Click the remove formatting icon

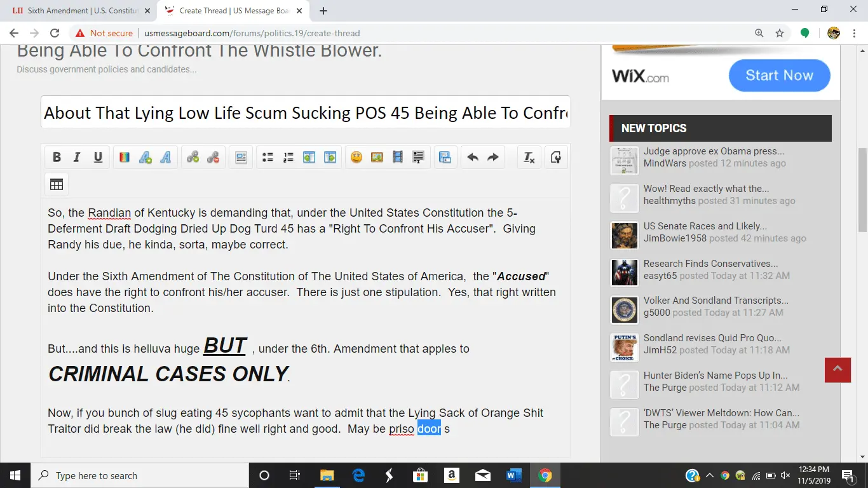point(529,158)
